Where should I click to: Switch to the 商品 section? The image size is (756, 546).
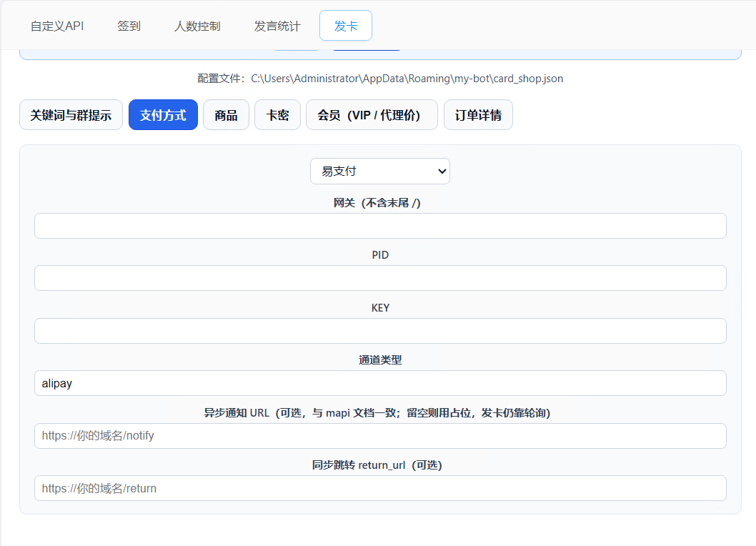click(226, 115)
